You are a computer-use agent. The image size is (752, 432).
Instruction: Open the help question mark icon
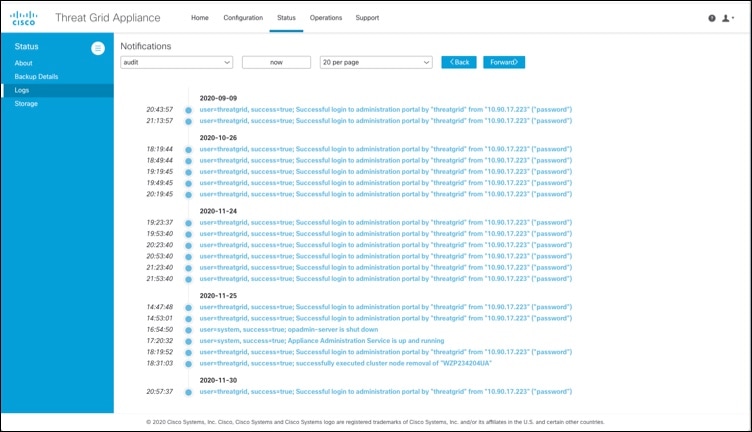pyautogui.click(x=712, y=18)
